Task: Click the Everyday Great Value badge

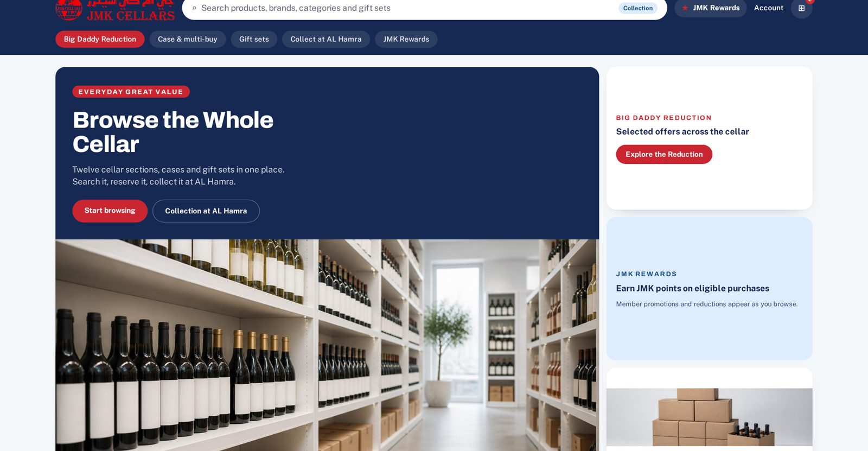Action: pyautogui.click(x=131, y=92)
